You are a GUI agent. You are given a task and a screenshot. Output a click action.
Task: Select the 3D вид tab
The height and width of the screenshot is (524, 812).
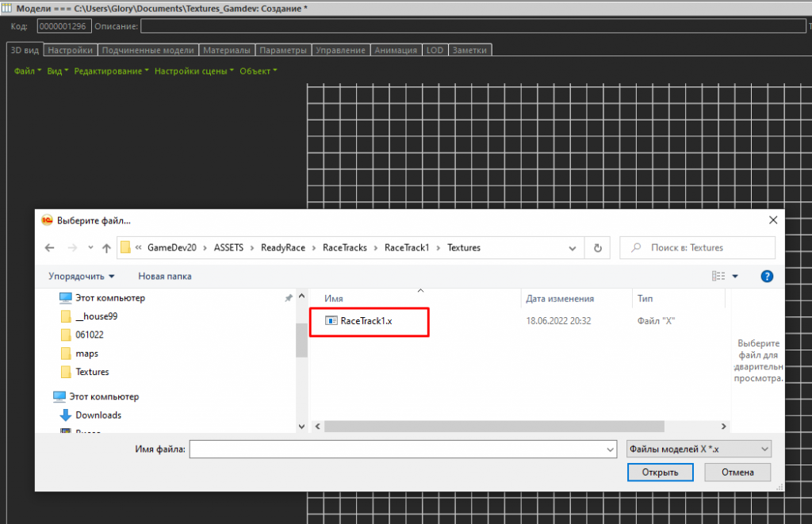point(25,50)
